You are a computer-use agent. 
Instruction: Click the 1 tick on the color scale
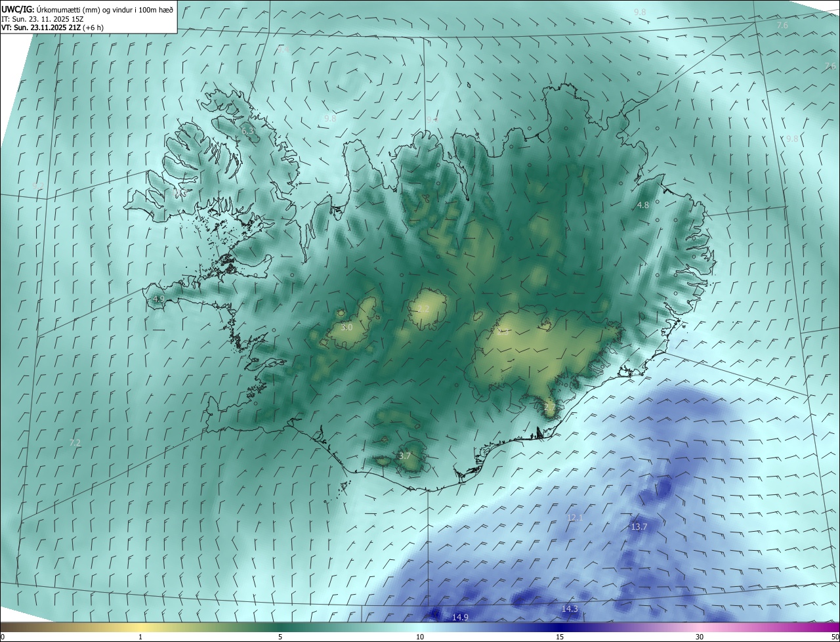(140, 637)
